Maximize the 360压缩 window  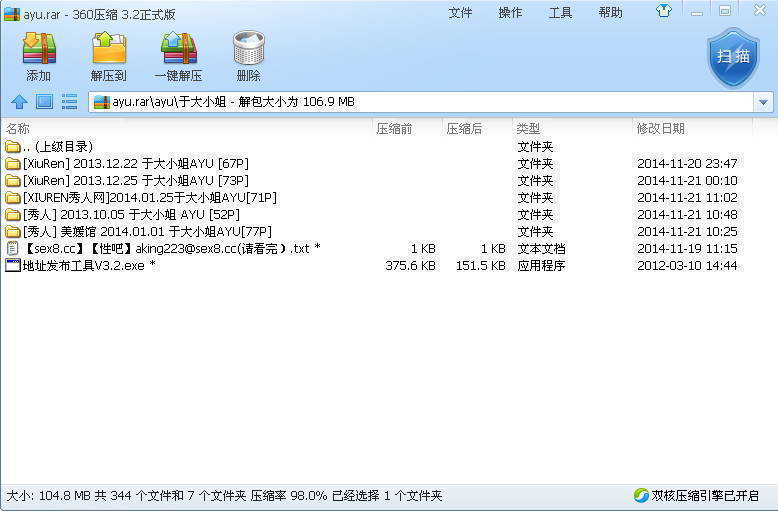[725, 10]
